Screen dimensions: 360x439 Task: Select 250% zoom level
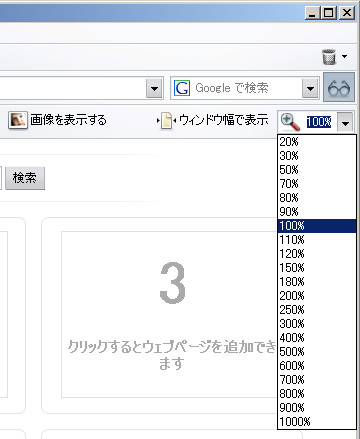click(x=317, y=310)
